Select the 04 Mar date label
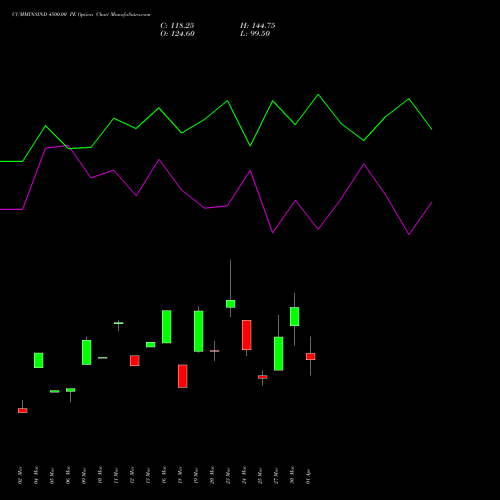 point(36,475)
